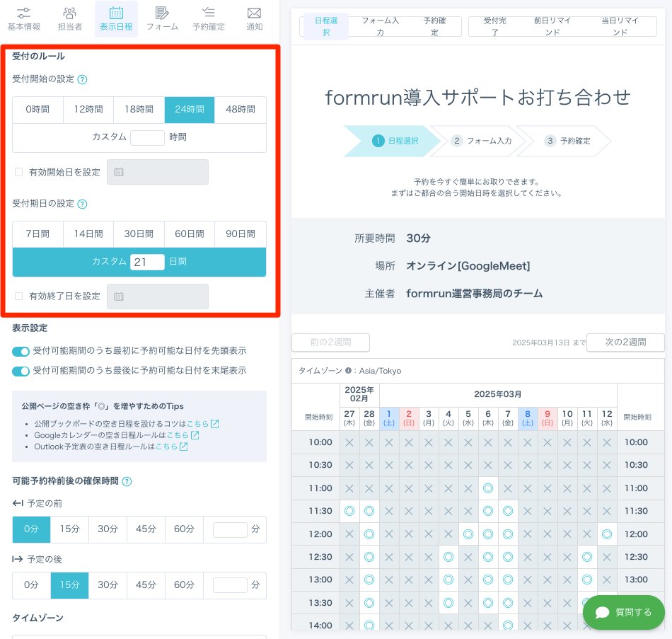Open the 通知 tab

(x=254, y=19)
